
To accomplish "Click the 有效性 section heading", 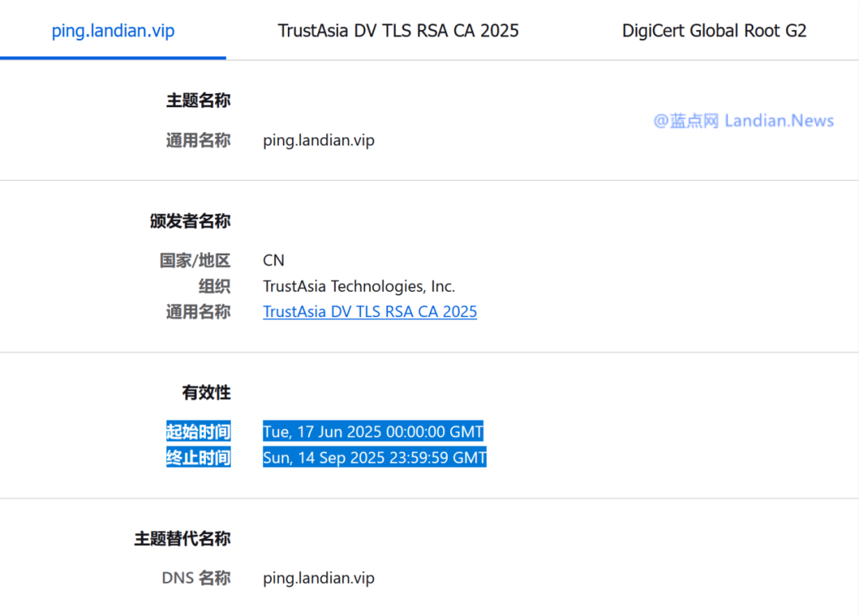I will coord(206,393).
